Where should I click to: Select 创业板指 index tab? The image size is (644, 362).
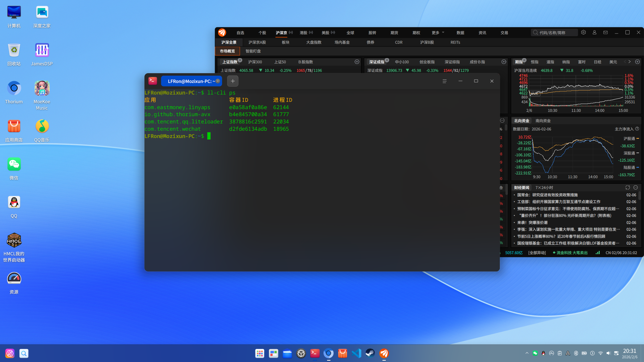pyautogui.click(x=427, y=62)
